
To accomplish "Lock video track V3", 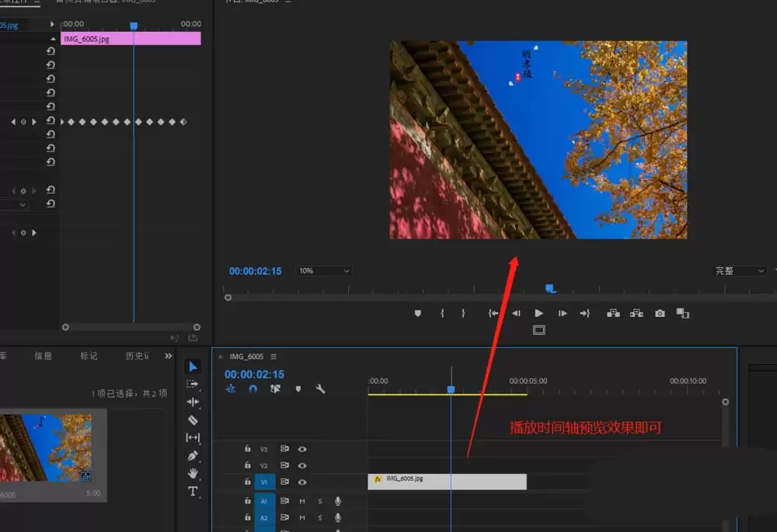I will [x=248, y=449].
